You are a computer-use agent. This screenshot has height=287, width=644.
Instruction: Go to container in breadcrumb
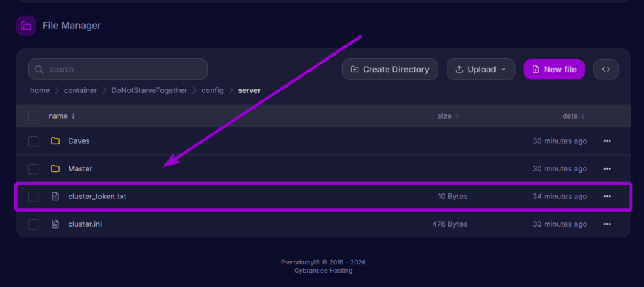coord(80,90)
